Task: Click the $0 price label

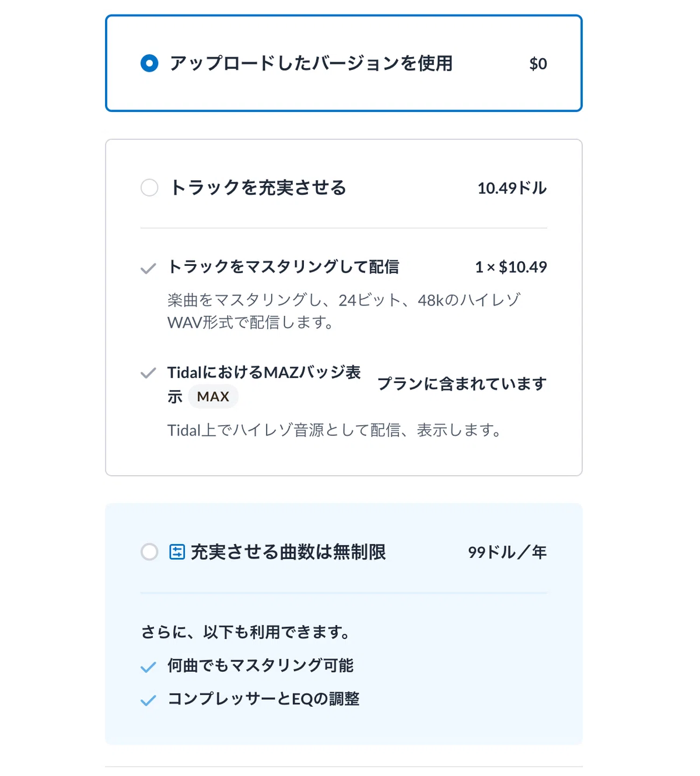Action: point(538,64)
